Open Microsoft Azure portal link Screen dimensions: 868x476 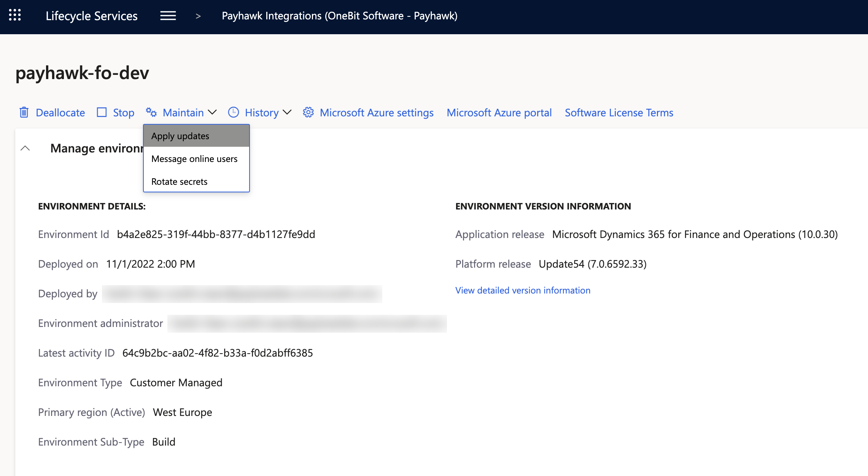point(499,113)
